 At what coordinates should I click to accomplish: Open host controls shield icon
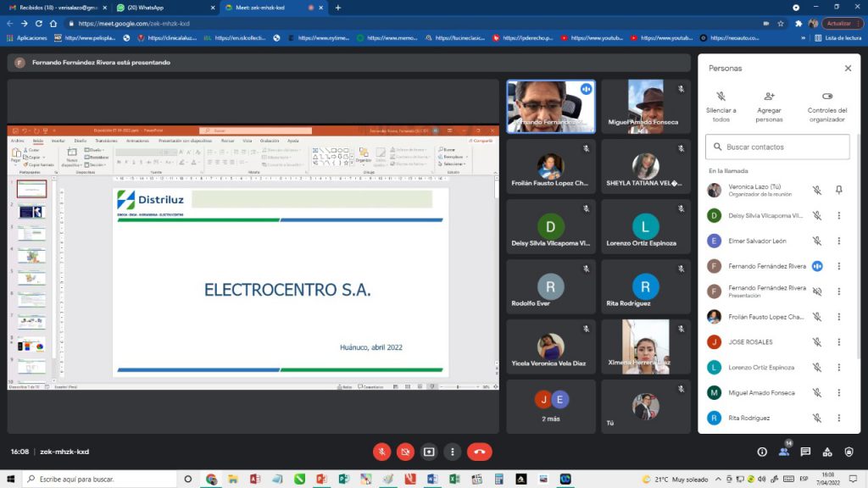[x=849, y=452]
